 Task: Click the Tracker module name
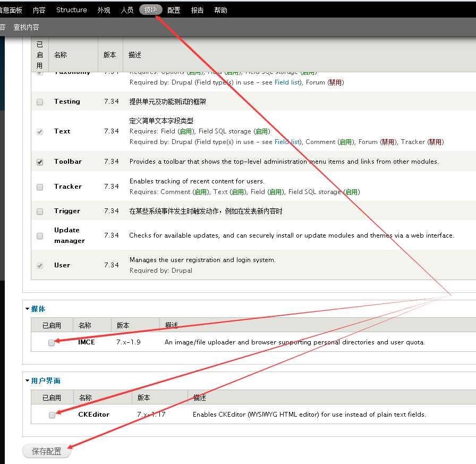point(68,187)
